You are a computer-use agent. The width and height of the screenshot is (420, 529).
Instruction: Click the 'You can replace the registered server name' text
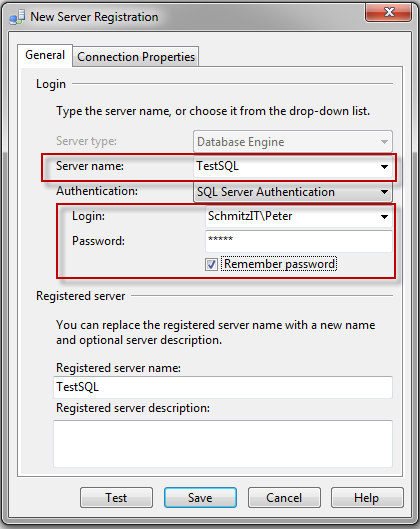coord(216,332)
